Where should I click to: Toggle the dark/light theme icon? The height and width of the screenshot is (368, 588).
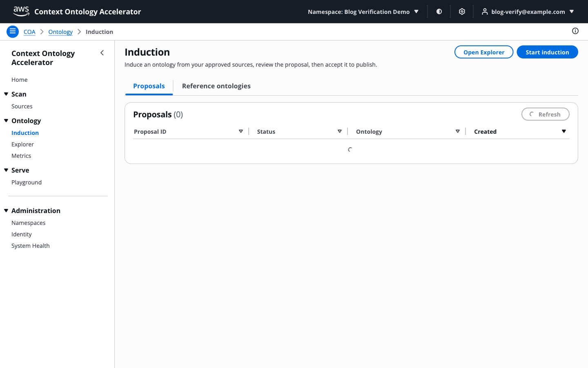click(439, 11)
